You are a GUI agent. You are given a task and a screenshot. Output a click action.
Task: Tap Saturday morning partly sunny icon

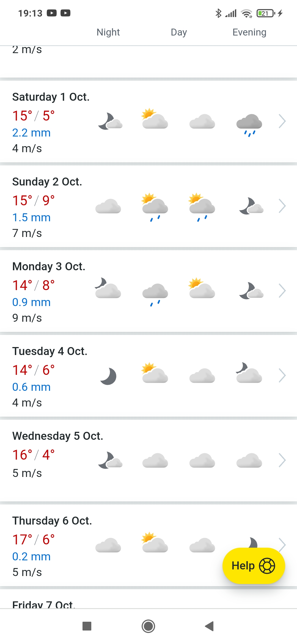tap(155, 119)
